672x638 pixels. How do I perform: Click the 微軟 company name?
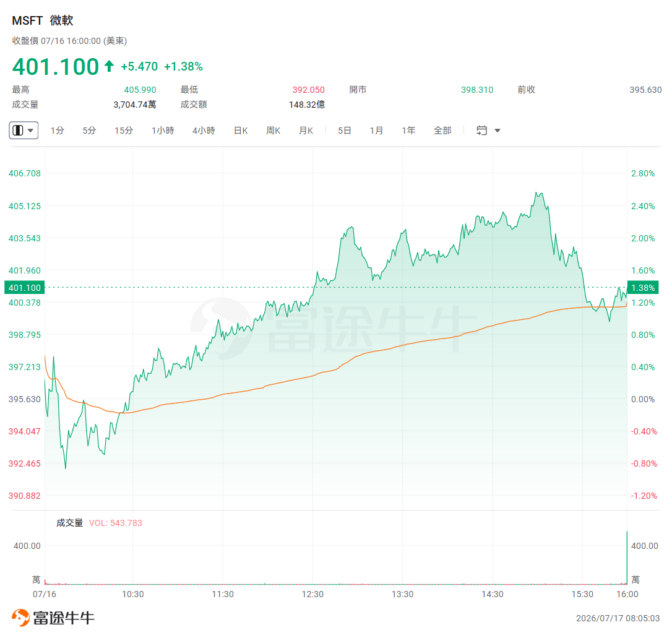tap(61, 20)
